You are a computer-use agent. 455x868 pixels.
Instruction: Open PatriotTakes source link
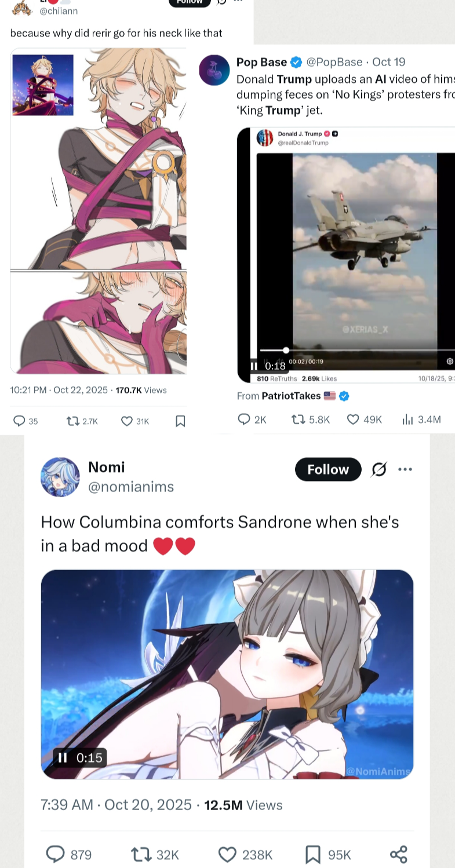291,396
